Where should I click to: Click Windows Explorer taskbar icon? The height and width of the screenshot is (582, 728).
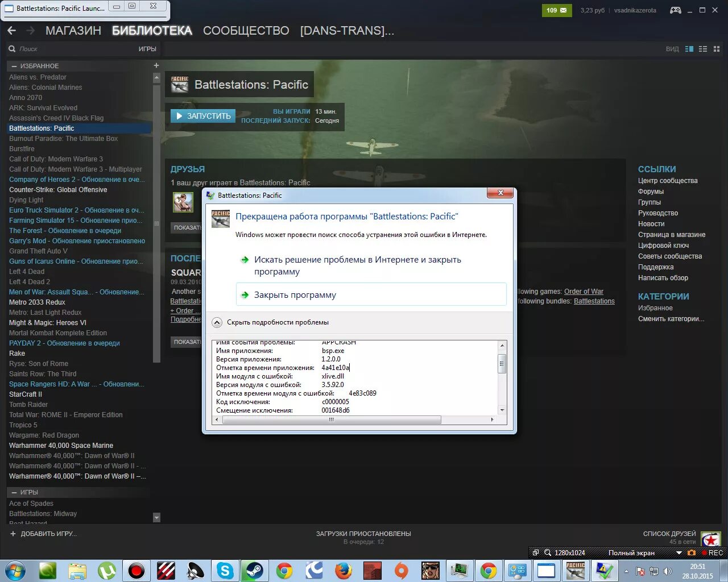[x=77, y=570]
